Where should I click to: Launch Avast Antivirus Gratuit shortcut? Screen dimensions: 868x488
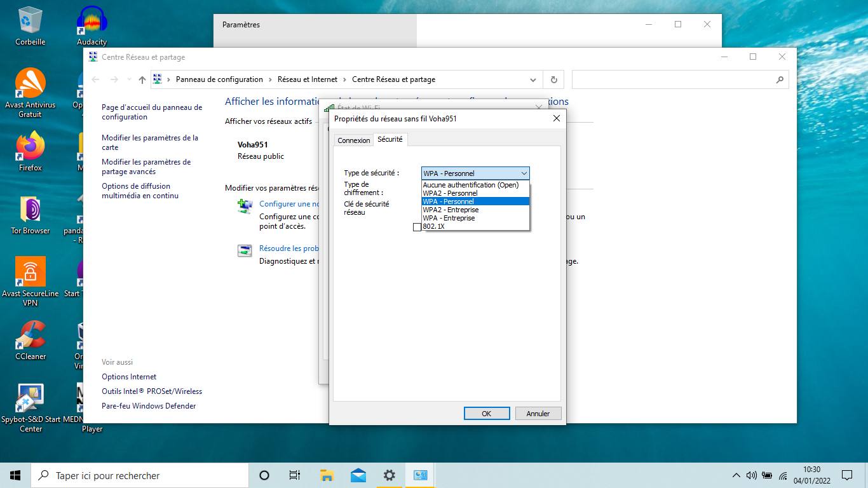30,83
